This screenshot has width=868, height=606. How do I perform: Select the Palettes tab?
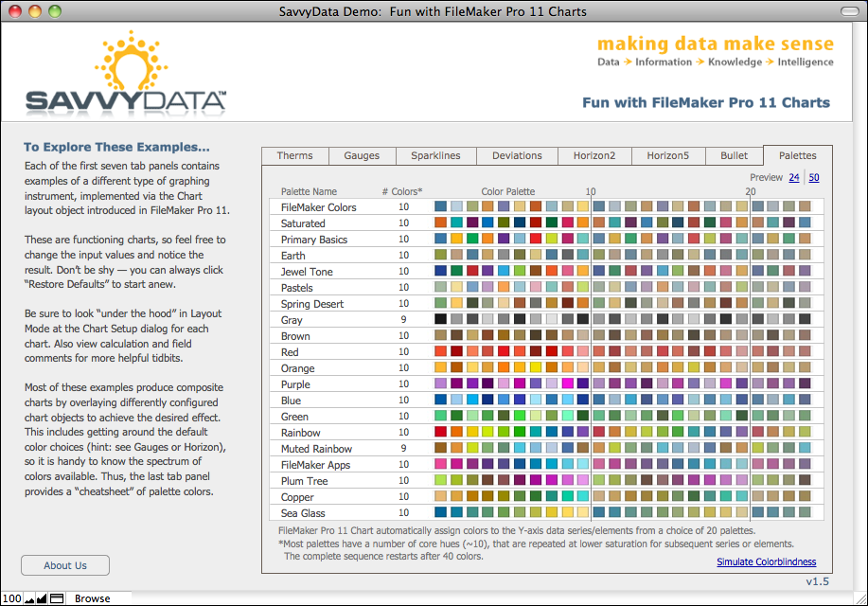798,155
